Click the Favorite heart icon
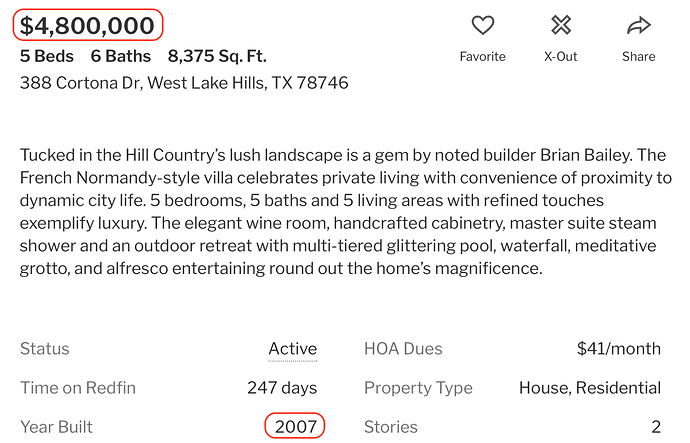Viewport: 690px width, 443px height. tap(483, 25)
